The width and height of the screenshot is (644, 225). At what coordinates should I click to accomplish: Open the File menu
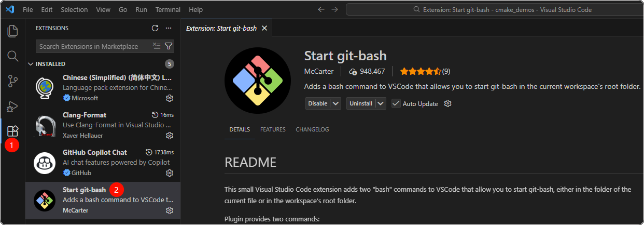click(x=28, y=9)
